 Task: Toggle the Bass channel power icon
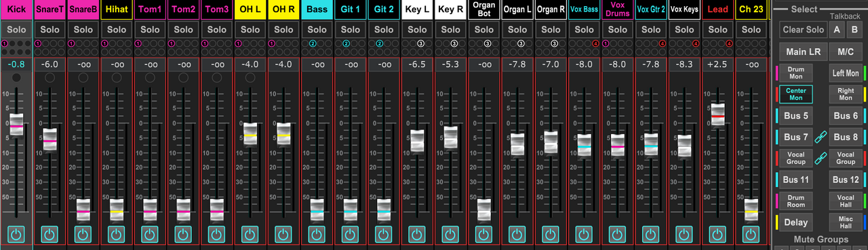[x=317, y=234]
